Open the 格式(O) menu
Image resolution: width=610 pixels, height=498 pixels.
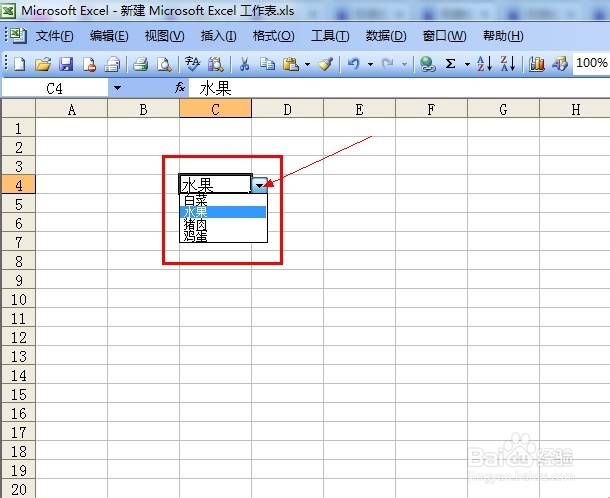tap(273, 36)
